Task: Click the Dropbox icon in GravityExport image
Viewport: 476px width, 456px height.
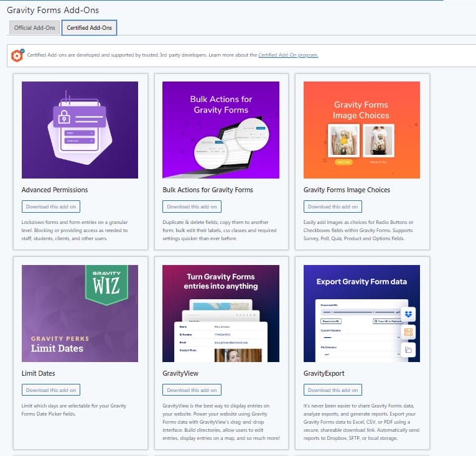Action: coord(408,314)
